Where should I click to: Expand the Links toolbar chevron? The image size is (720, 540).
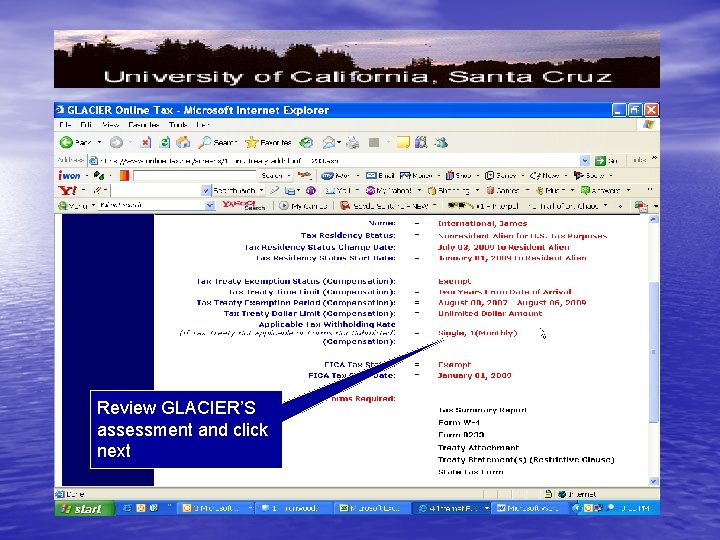tap(654, 158)
